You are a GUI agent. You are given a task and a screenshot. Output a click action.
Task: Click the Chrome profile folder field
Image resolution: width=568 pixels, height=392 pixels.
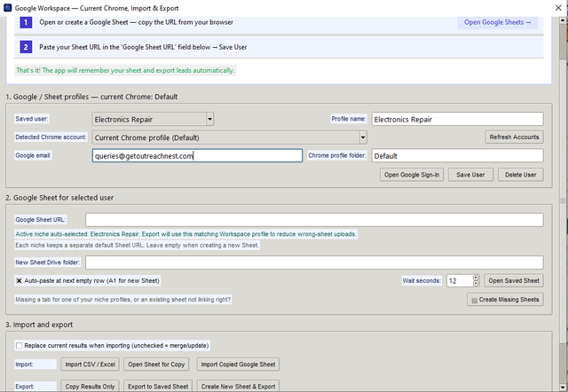tap(457, 155)
